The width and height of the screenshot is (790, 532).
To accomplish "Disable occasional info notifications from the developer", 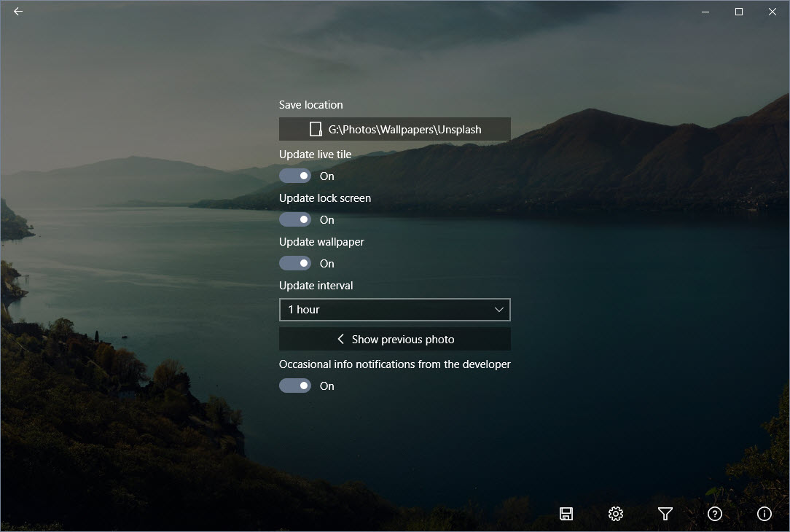I will [295, 386].
